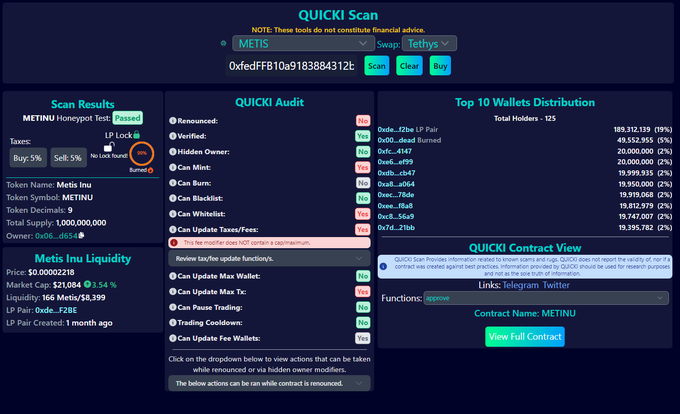Click info icon beside Can Update Taxes/Fees
Viewport: 680px width, 414px height.
coord(173,229)
